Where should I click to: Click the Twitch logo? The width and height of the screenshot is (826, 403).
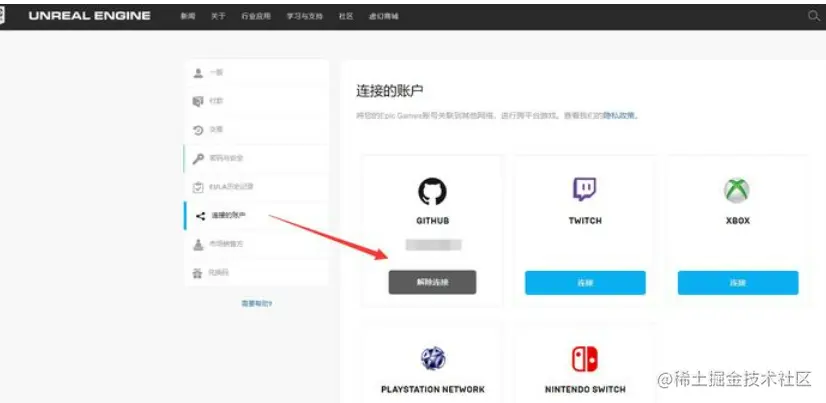(585, 190)
